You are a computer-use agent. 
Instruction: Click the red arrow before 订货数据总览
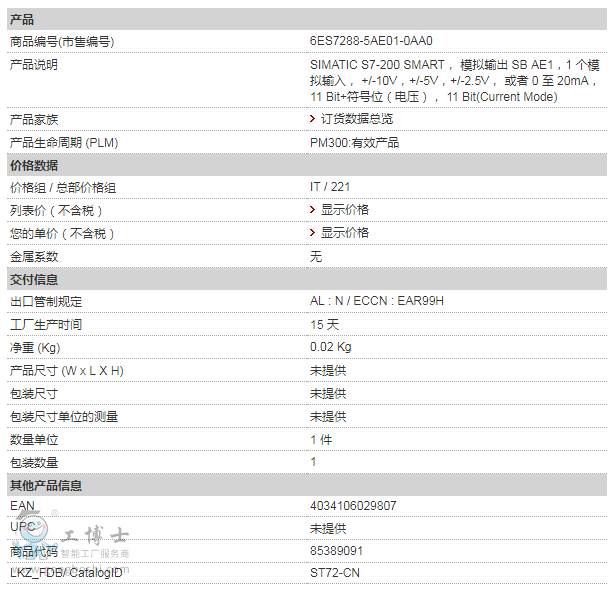(x=312, y=119)
